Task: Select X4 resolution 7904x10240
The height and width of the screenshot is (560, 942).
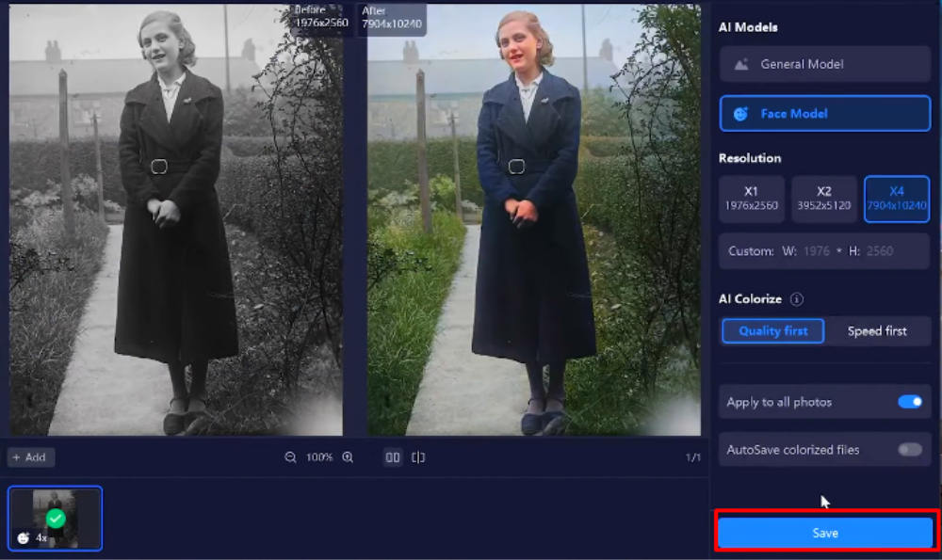Action: coord(896,199)
